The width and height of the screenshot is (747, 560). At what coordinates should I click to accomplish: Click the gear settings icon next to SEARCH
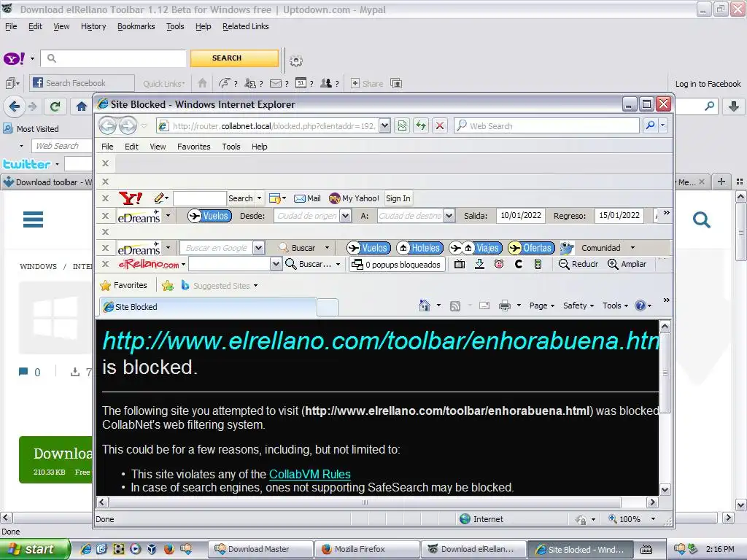click(296, 61)
